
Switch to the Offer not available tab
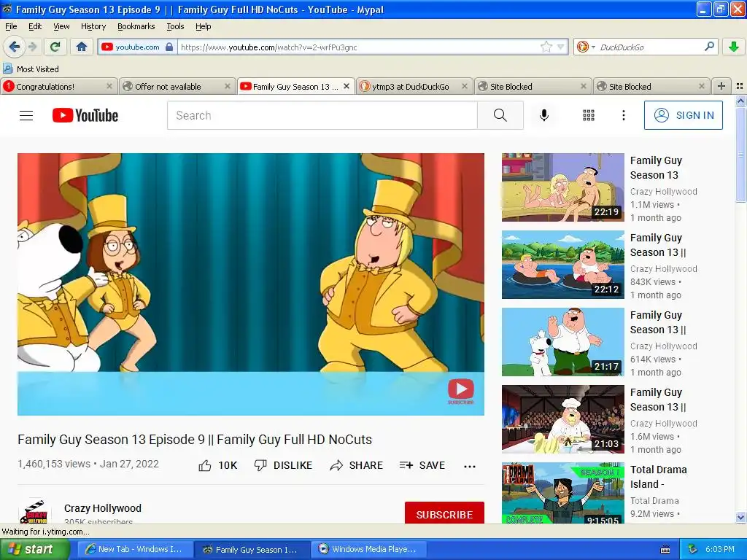pos(177,87)
